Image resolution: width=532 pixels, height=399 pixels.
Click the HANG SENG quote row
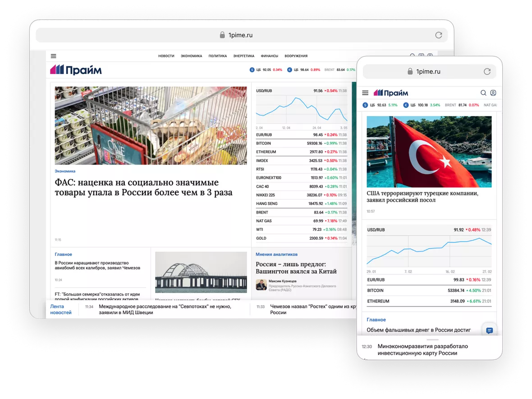pyautogui.click(x=302, y=204)
